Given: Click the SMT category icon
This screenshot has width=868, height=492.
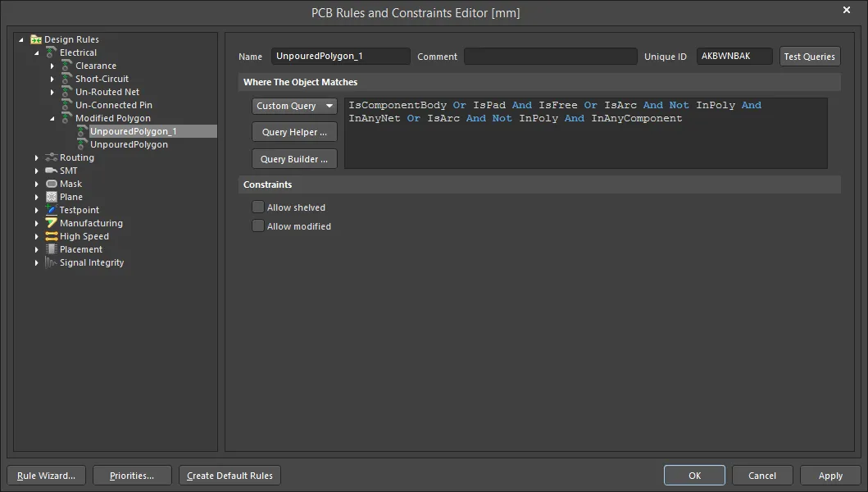Looking at the screenshot, I should [52, 171].
